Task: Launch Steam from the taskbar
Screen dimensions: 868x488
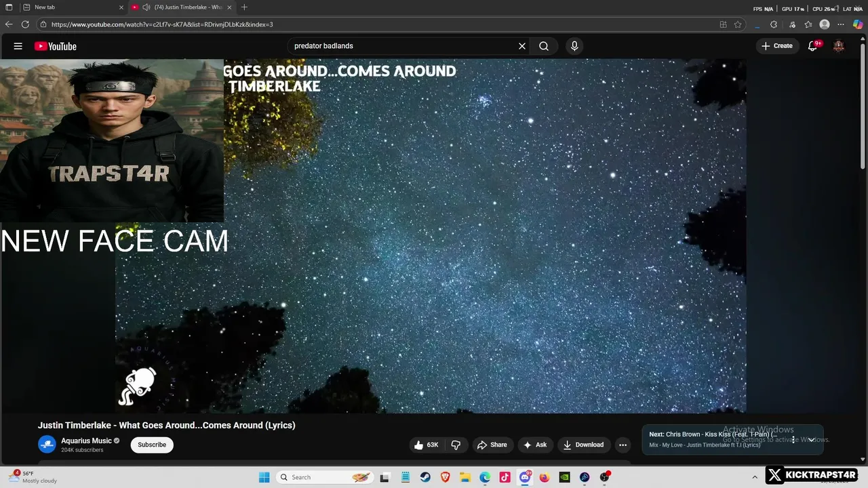Action: click(x=425, y=477)
